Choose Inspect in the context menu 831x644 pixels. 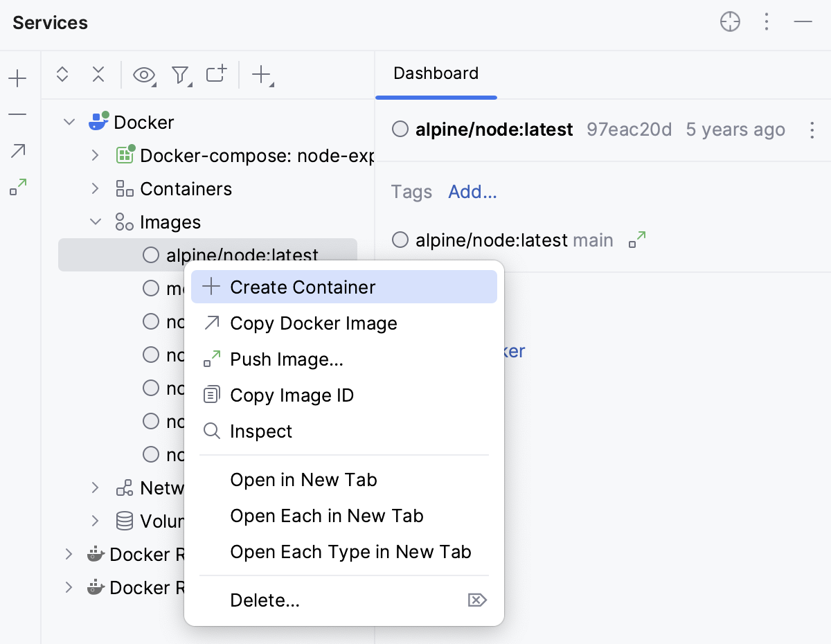pyautogui.click(x=260, y=431)
